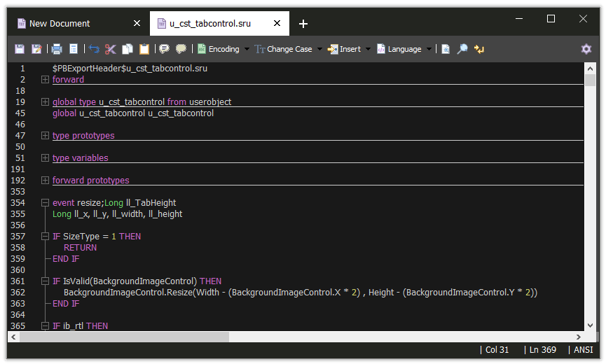Close the u_cst_tabcontrol.sru tab
Viewport: 606px width, 364px height.
pyautogui.click(x=277, y=23)
